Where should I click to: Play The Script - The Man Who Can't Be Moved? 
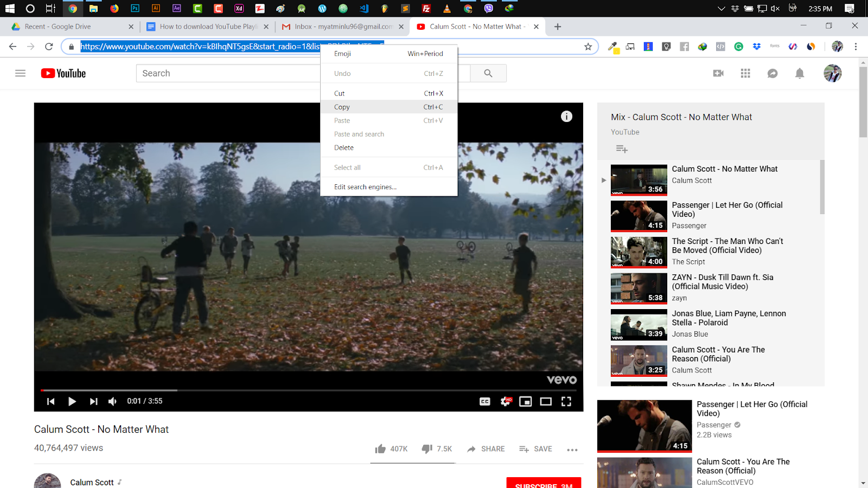pyautogui.click(x=711, y=252)
